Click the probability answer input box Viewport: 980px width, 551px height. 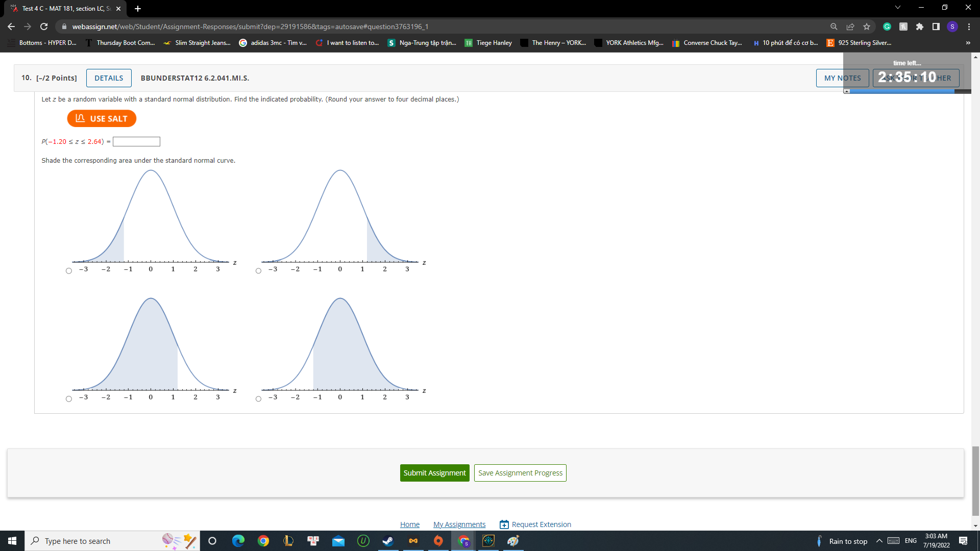tap(136, 141)
